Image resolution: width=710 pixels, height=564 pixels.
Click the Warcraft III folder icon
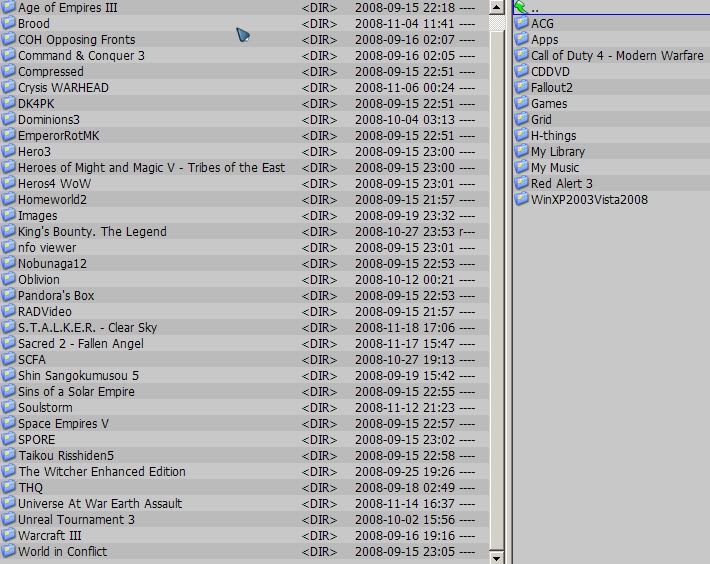8,535
